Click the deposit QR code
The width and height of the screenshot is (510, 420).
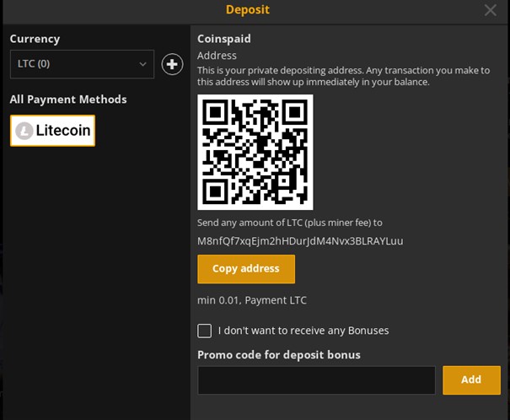click(255, 153)
